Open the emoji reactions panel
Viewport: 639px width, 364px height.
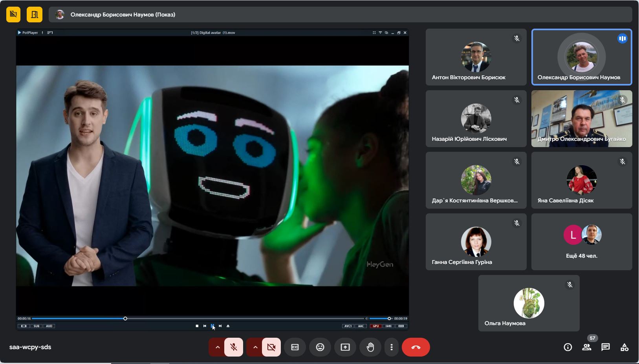pos(320,347)
